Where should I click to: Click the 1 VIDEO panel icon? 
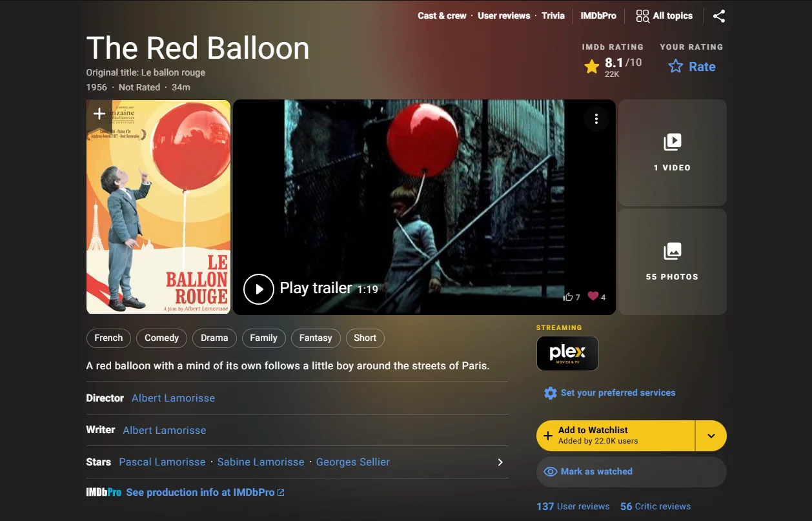[x=672, y=142]
